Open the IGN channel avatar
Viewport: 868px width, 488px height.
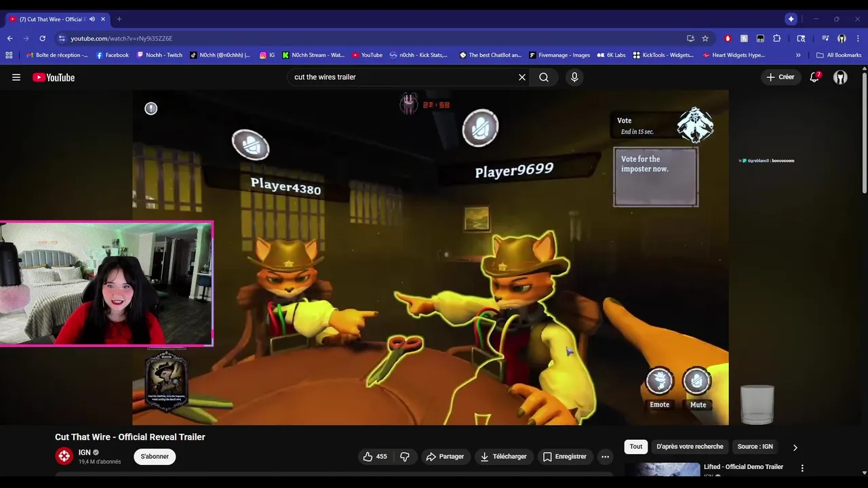pyautogui.click(x=64, y=456)
